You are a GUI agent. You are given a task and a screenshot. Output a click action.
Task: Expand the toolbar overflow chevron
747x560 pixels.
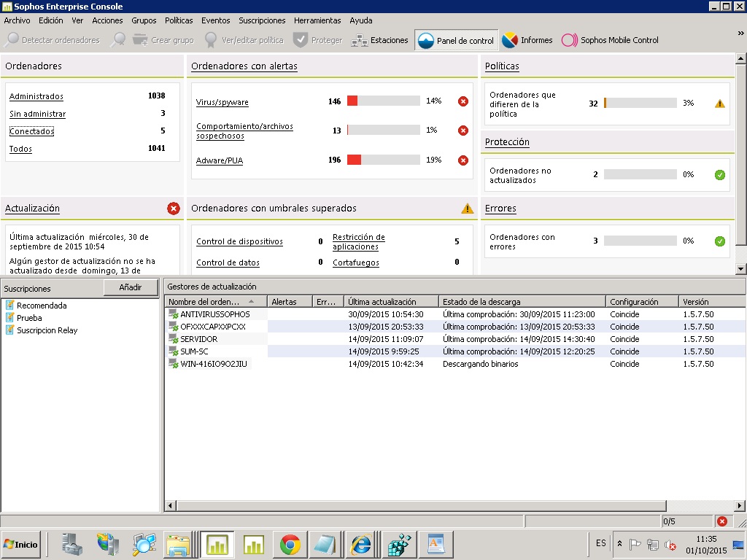(740, 34)
